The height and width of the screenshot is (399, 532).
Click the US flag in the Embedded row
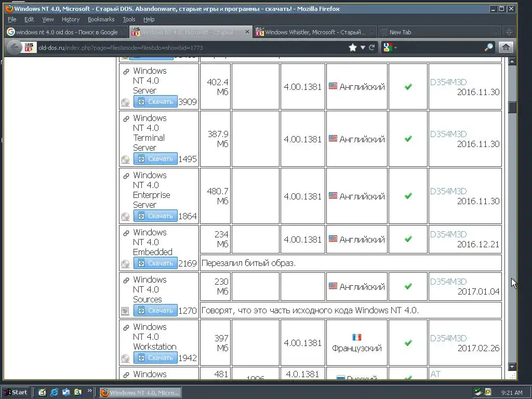333,239
